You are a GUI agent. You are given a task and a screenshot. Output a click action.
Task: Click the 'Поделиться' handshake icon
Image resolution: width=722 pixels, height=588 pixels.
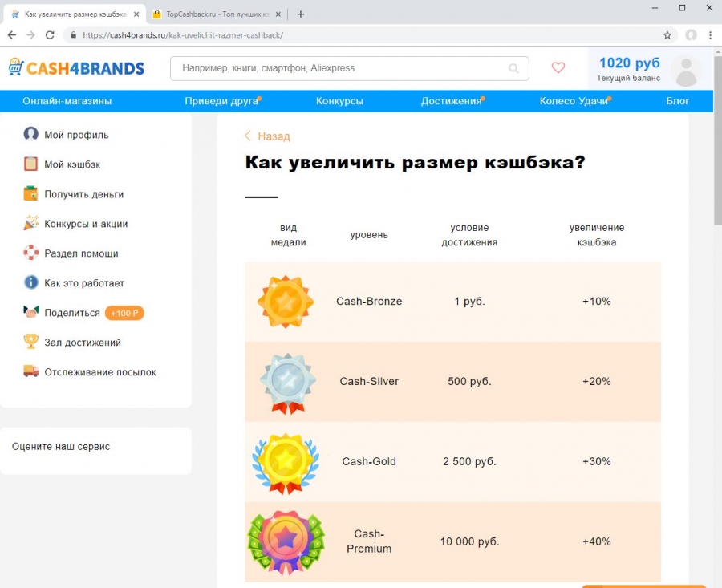(x=30, y=312)
